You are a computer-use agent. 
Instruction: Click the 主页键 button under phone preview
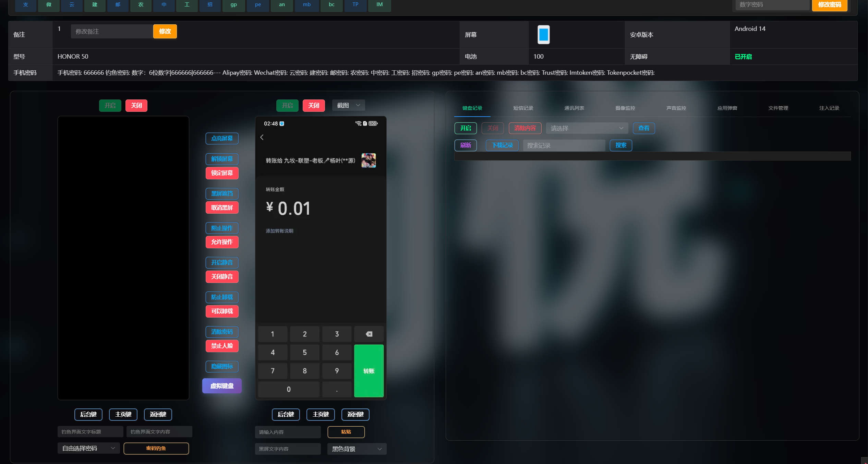[321, 415]
